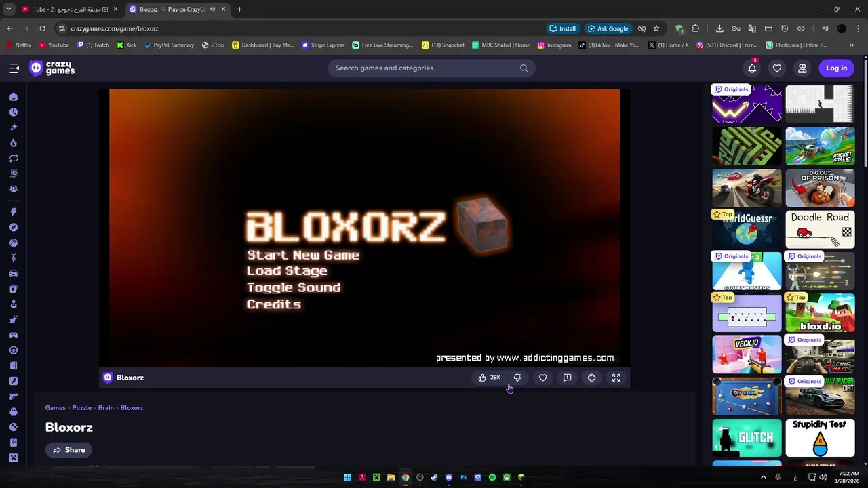Image resolution: width=868 pixels, height=488 pixels.
Task: Open the Netflix bookmark
Action: click(18, 45)
